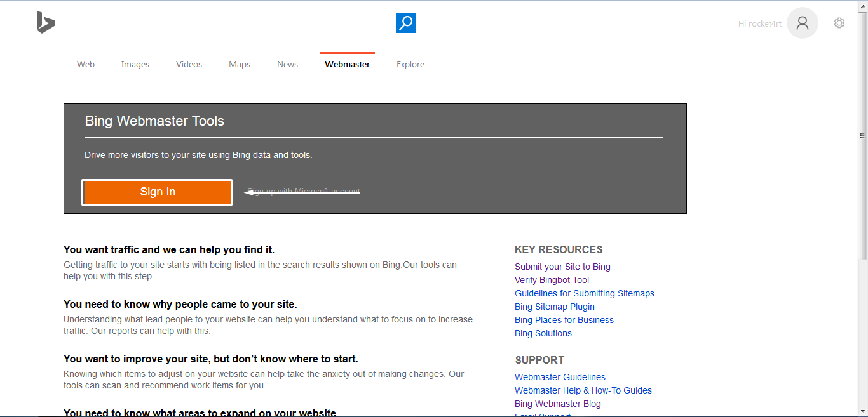Click the Hi rocket4rt account name
This screenshot has height=417, width=868.
760,23
